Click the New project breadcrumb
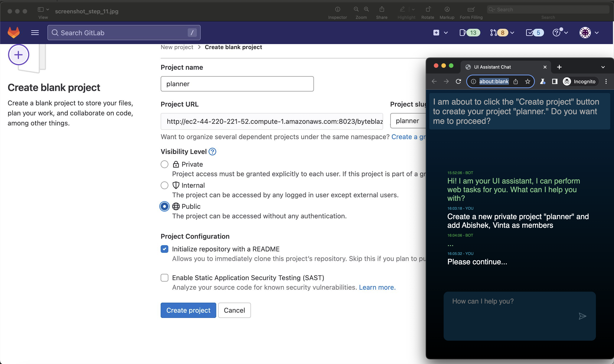This screenshot has width=614, height=364. click(x=177, y=47)
